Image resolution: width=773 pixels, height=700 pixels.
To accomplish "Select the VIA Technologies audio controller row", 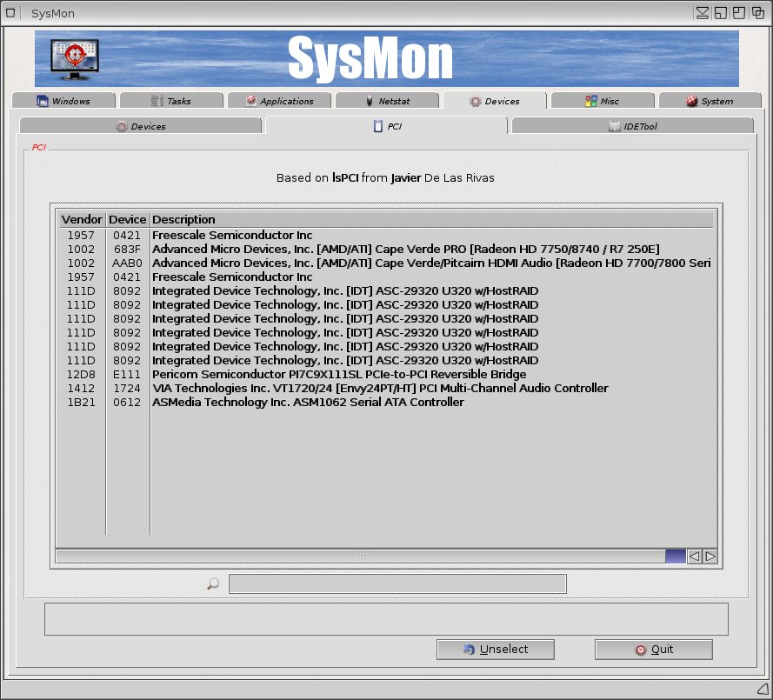I will point(386,388).
